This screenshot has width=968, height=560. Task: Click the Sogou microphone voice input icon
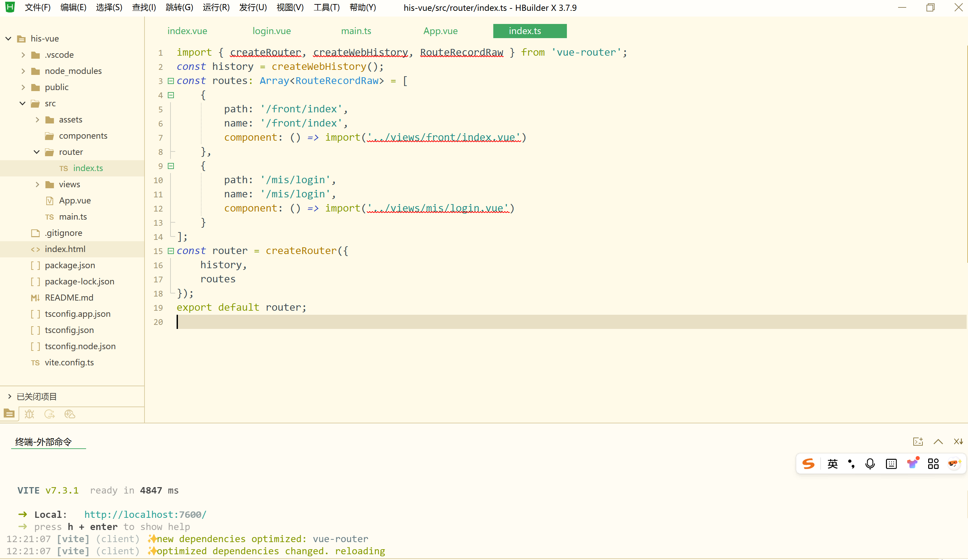870,464
